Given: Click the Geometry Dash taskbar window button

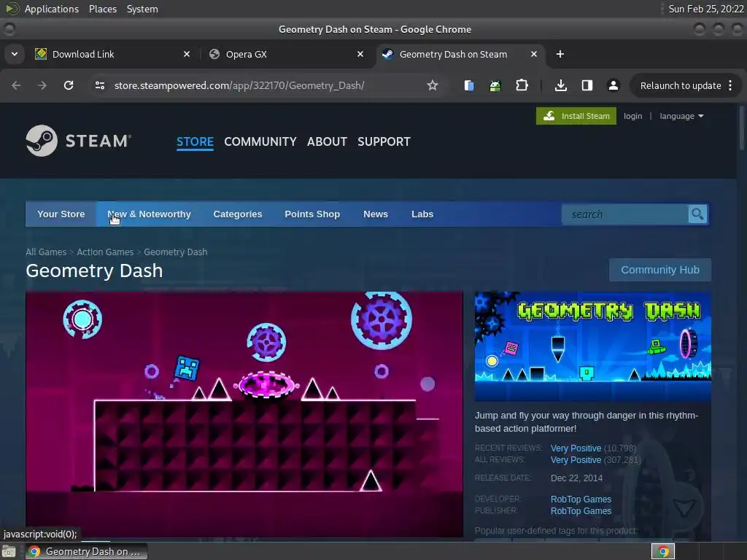Looking at the screenshot, I should 86,551.
